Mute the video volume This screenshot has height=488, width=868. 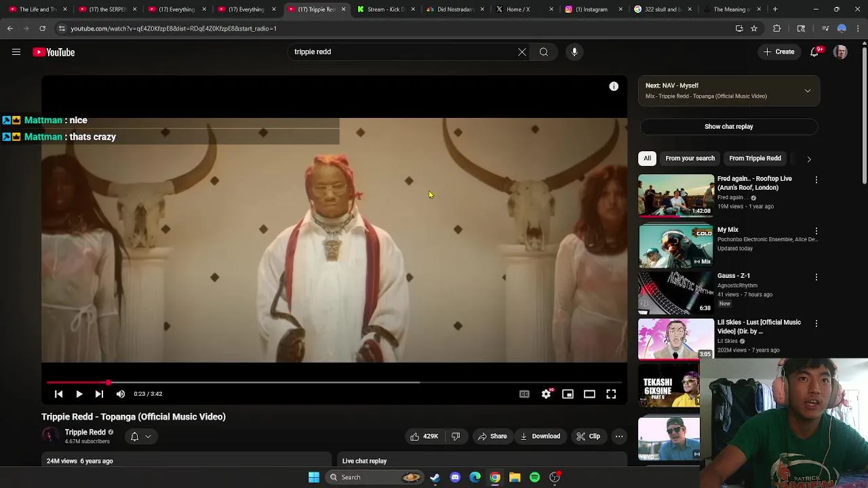point(120,394)
